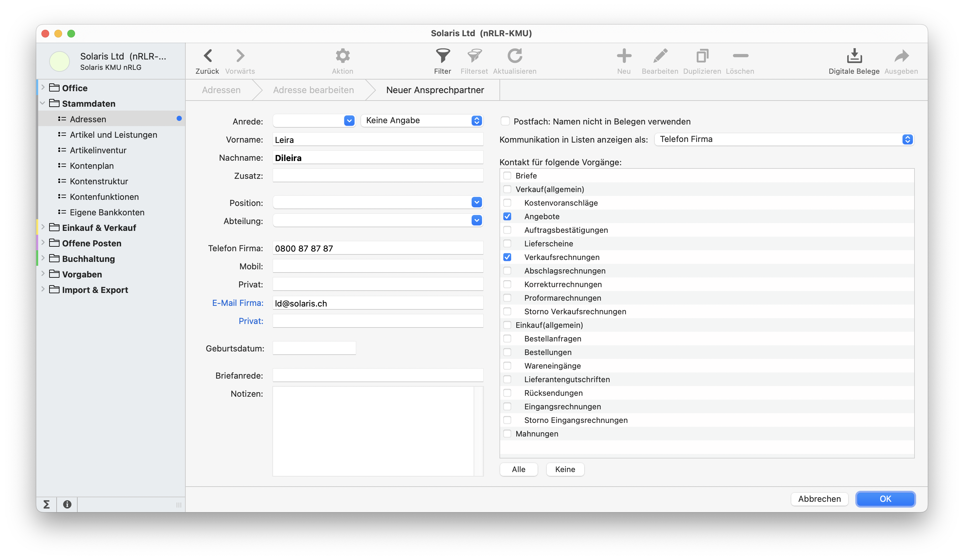Click the Neu plus icon in toolbar
The width and height of the screenshot is (964, 560).
click(x=624, y=56)
